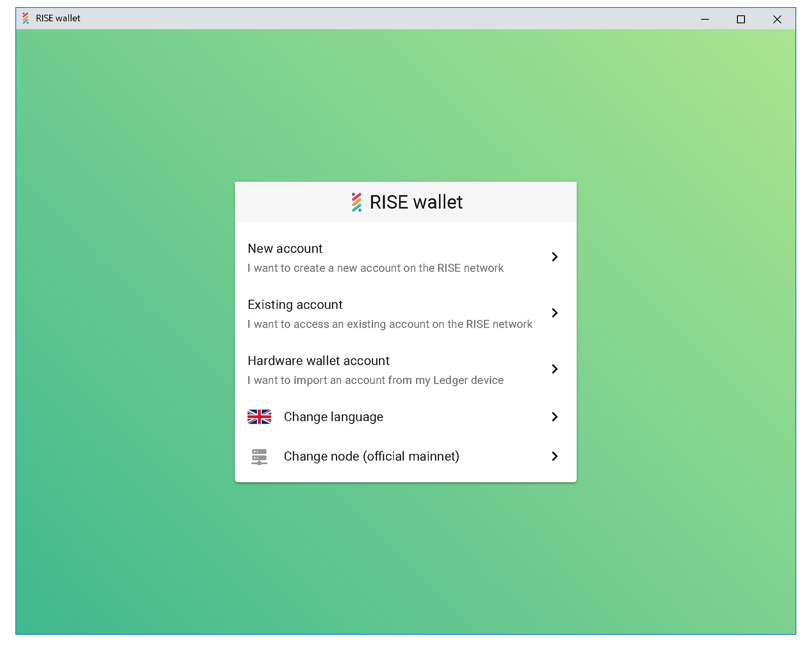Click the server node icon
This screenshot has width=812, height=649.
(259, 457)
